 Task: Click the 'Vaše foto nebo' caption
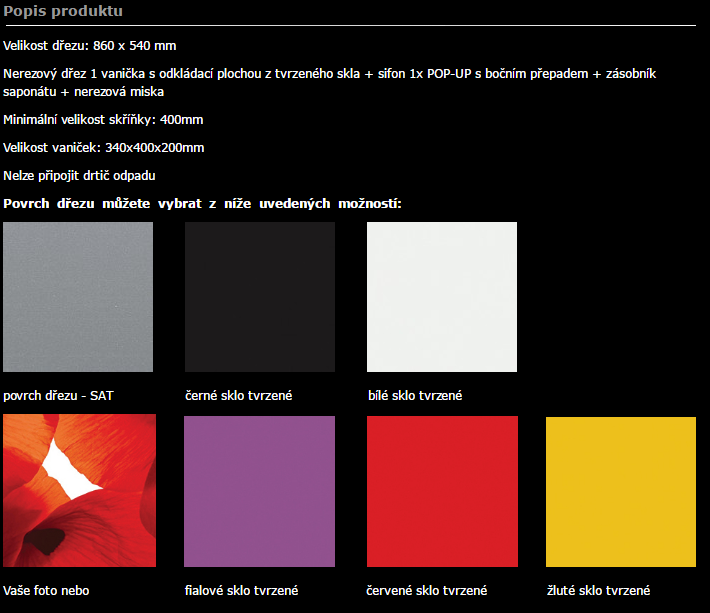click(x=46, y=591)
